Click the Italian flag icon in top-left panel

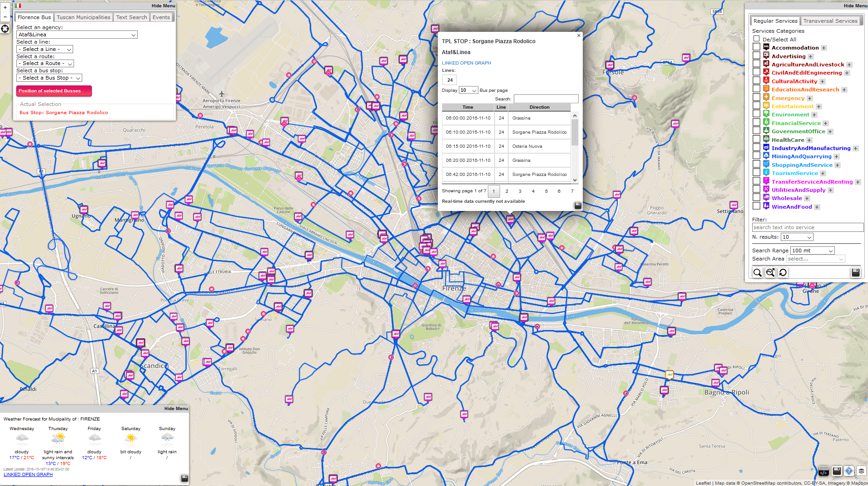tap(18, 6)
